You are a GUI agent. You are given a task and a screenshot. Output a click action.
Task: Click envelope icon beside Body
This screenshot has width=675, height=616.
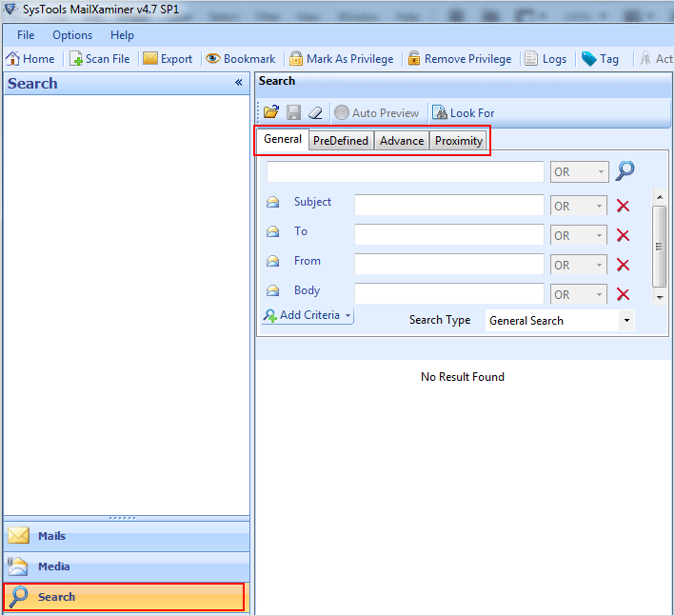tap(272, 290)
